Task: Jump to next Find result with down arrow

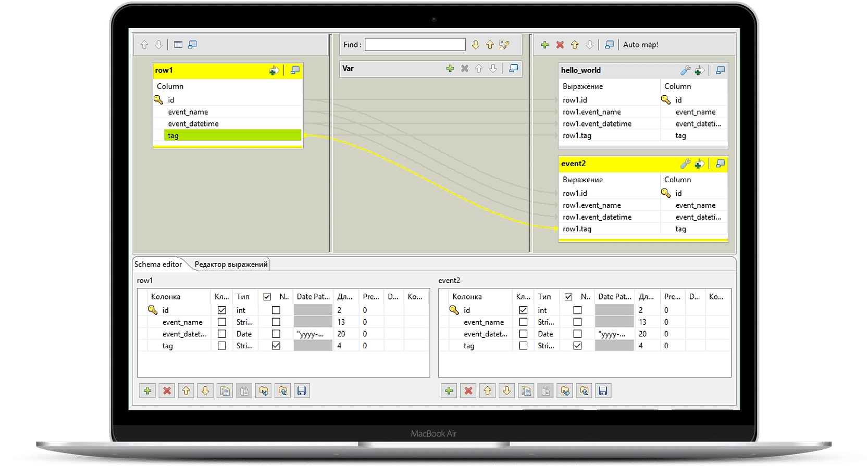Action: [x=475, y=45]
